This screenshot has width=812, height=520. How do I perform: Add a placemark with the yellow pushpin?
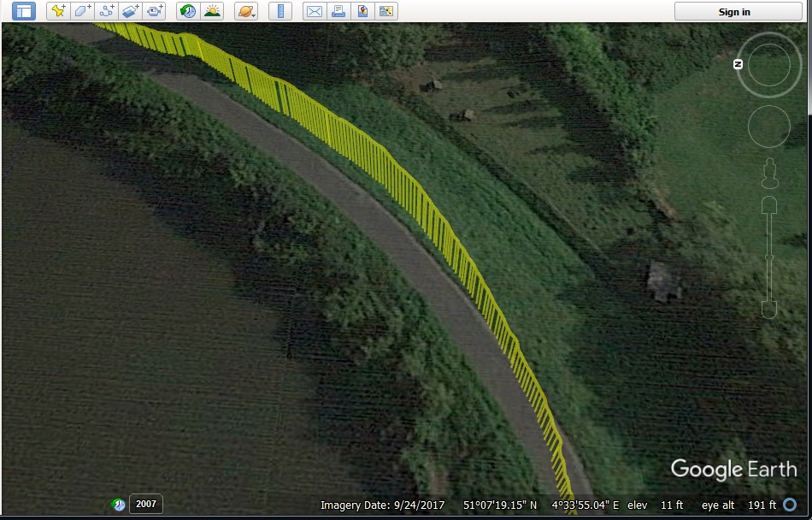coord(58,11)
